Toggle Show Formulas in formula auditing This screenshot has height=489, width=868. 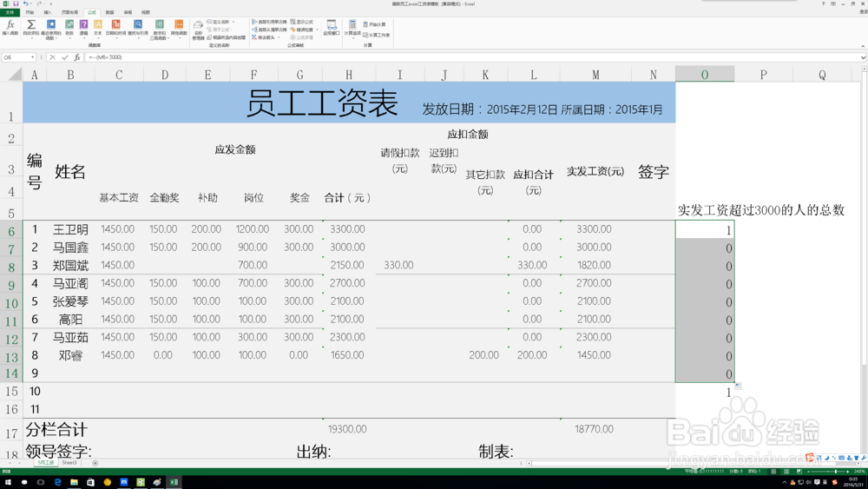point(302,22)
